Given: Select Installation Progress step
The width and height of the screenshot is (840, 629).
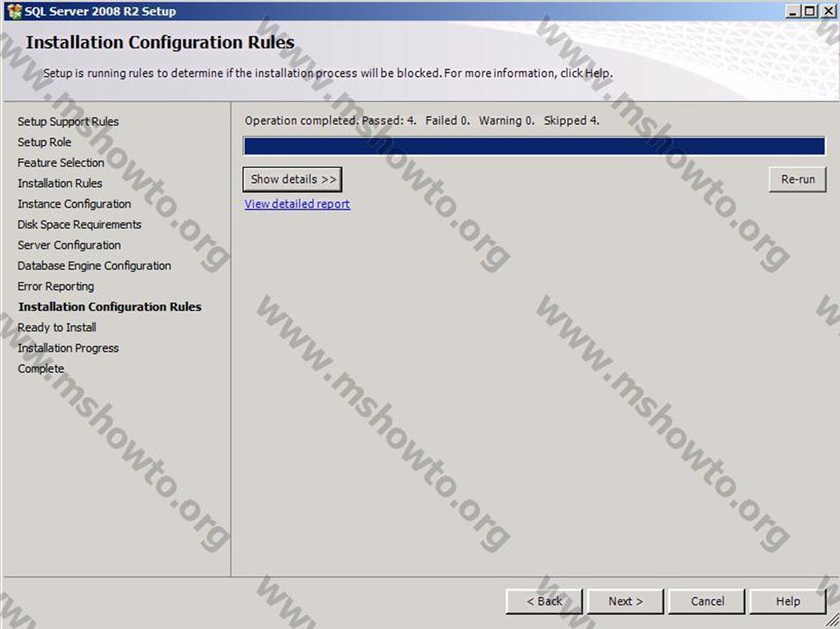Looking at the screenshot, I should (68, 348).
